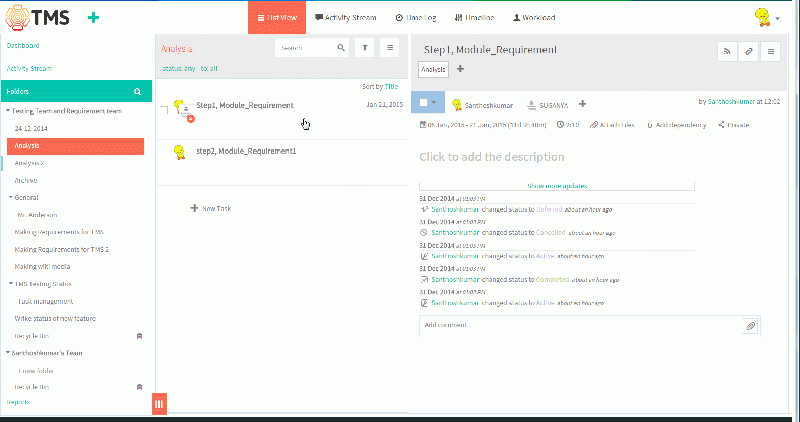Open the task list hamburger menu icon
The height and width of the screenshot is (422, 800).
click(390, 48)
